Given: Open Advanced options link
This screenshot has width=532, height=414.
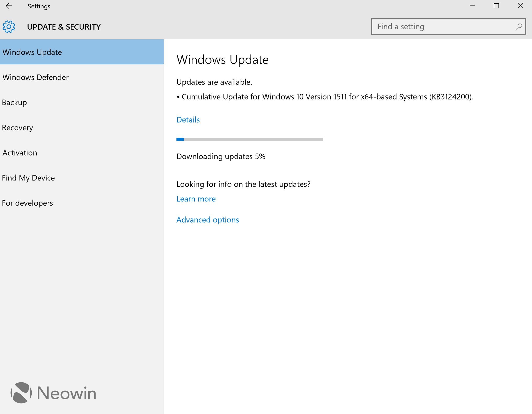Looking at the screenshot, I should tap(208, 220).
